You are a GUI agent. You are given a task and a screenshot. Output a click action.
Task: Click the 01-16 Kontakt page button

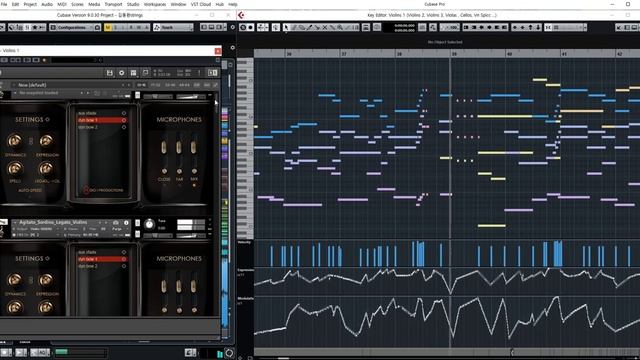click(141, 85)
